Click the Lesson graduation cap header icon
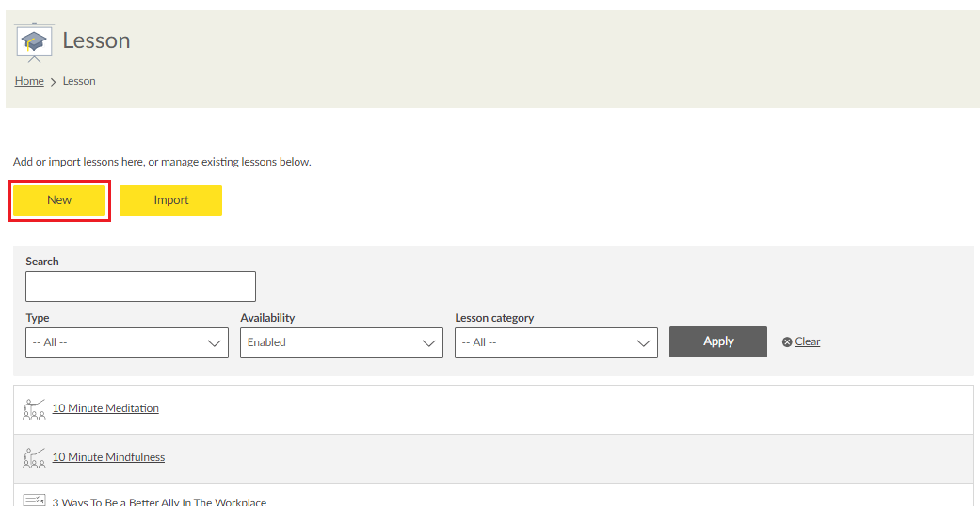Viewport: 980px width, 524px height. tap(35, 40)
